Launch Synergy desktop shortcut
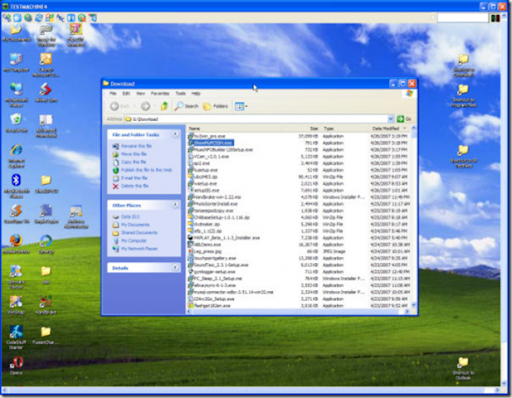The height and width of the screenshot is (398, 512). pos(46,244)
